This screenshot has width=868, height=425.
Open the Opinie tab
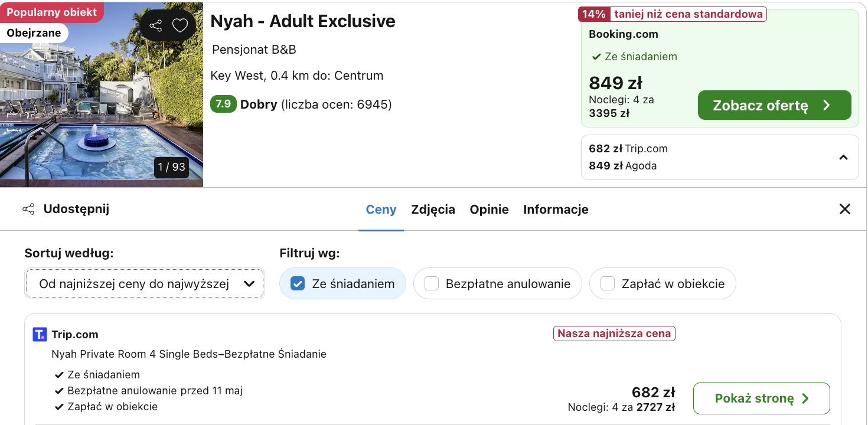coord(489,210)
